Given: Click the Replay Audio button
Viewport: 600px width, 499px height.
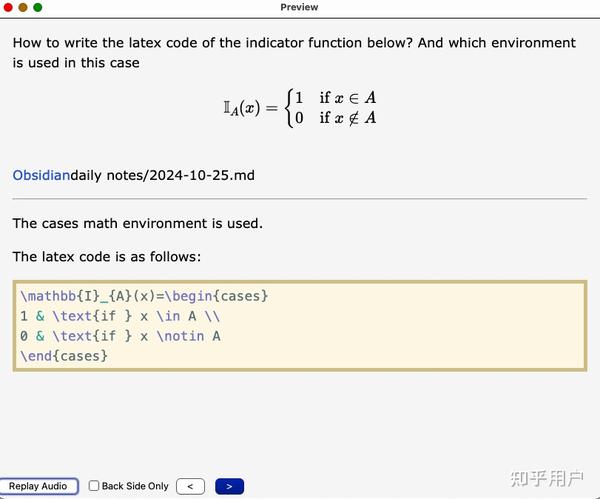Looking at the screenshot, I should pos(38,486).
